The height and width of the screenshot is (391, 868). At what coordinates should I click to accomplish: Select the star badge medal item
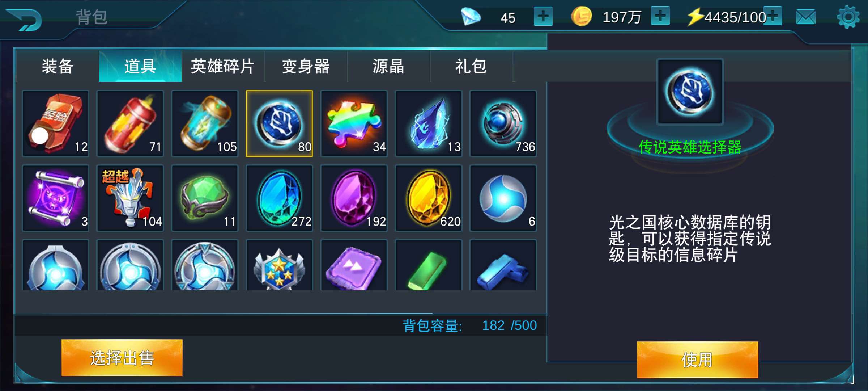pyautogui.click(x=279, y=265)
